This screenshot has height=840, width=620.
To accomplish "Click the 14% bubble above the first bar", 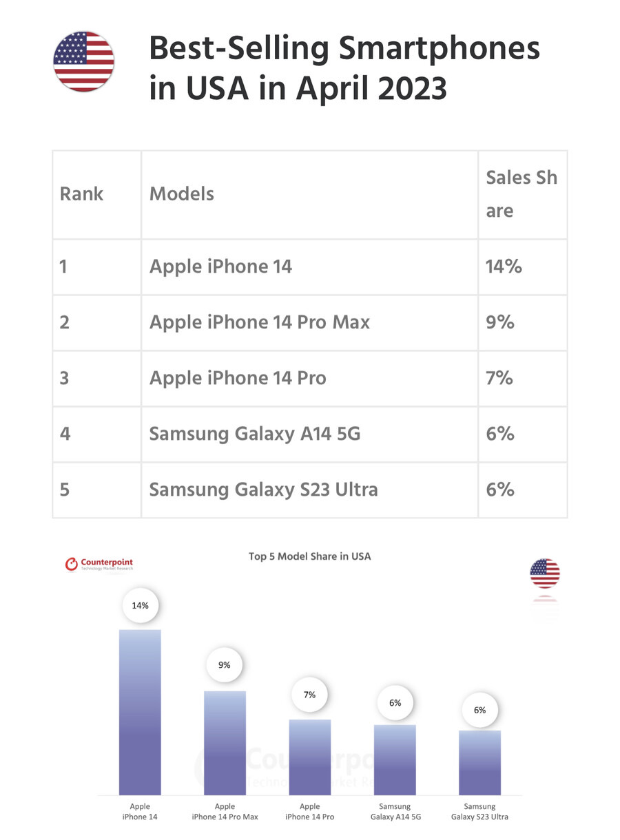I will (x=140, y=606).
